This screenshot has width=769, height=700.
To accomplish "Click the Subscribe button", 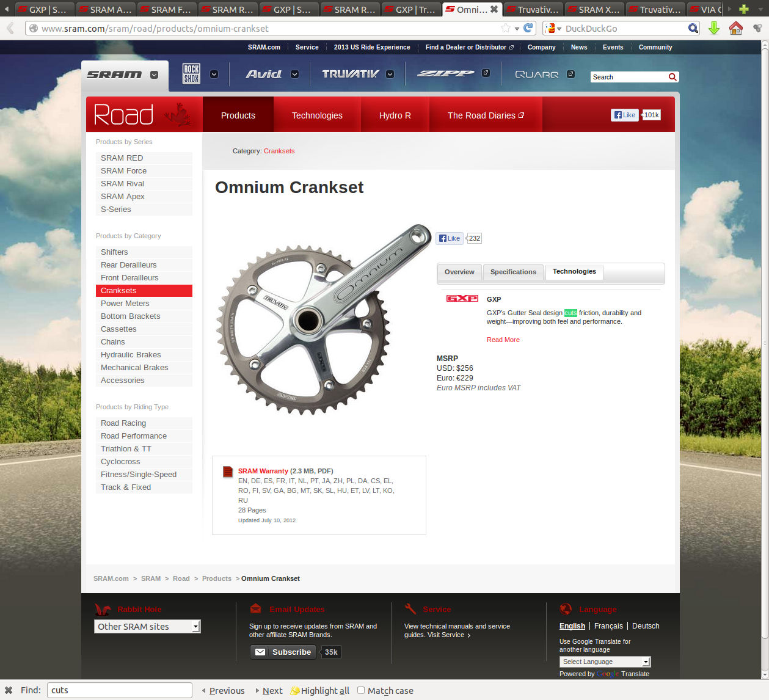I will pyautogui.click(x=283, y=652).
